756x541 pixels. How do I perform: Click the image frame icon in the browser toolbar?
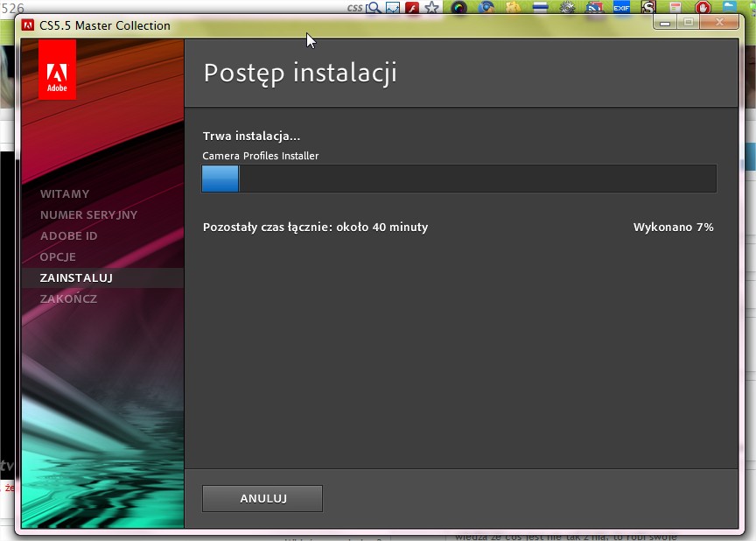pyautogui.click(x=393, y=7)
